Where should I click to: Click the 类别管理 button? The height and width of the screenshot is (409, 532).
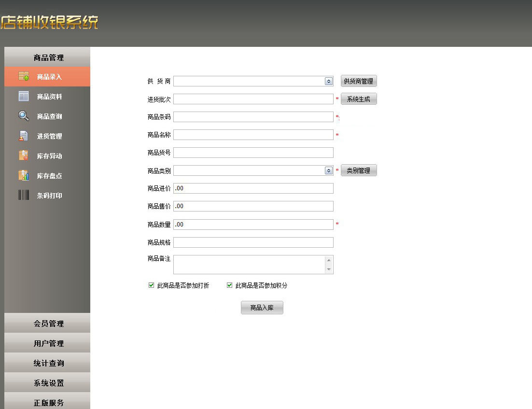point(359,170)
